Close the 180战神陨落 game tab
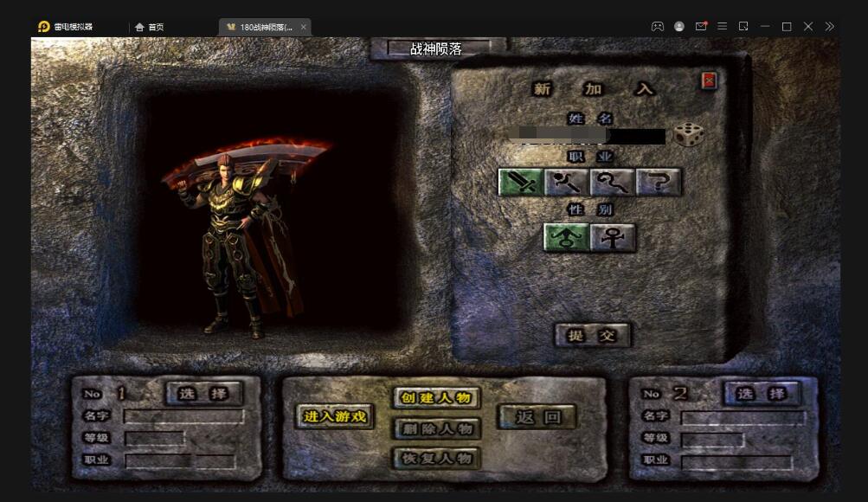 (x=304, y=27)
